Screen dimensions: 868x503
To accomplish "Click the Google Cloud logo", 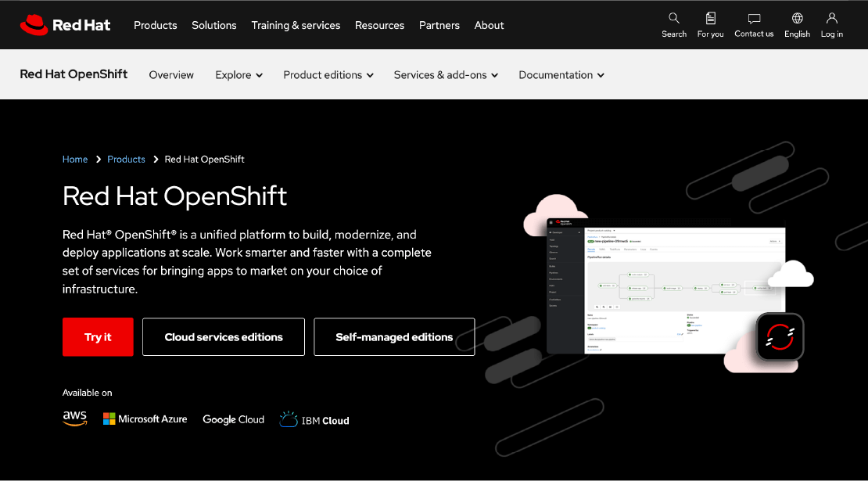I will pyautogui.click(x=233, y=419).
